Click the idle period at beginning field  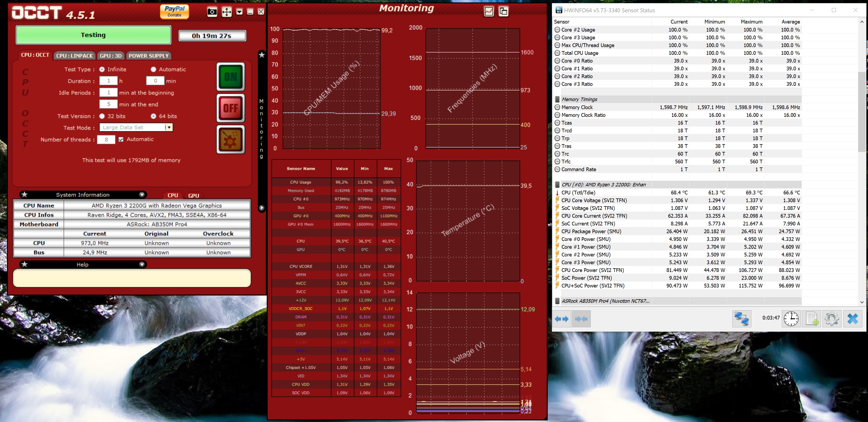tap(109, 92)
